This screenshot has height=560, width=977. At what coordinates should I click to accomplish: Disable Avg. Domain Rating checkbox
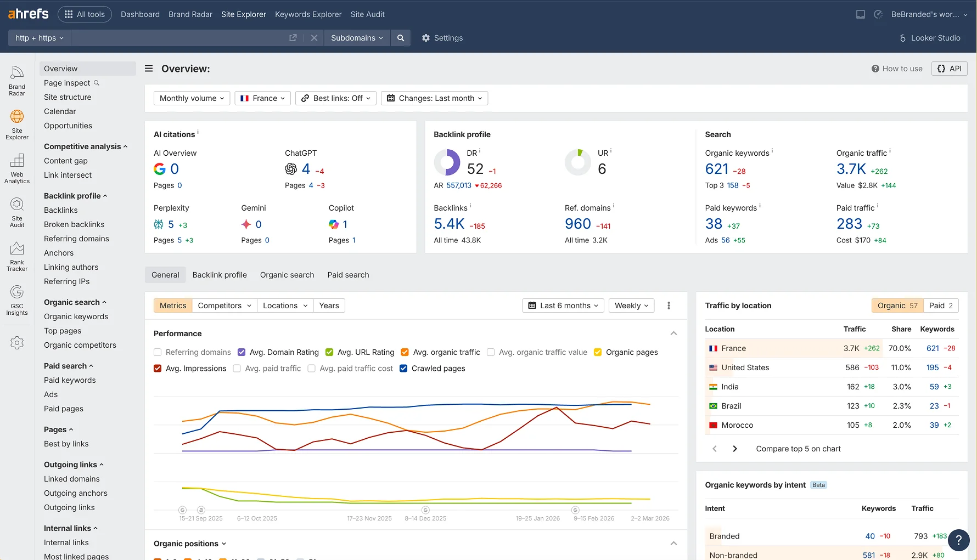[x=242, y=352]
